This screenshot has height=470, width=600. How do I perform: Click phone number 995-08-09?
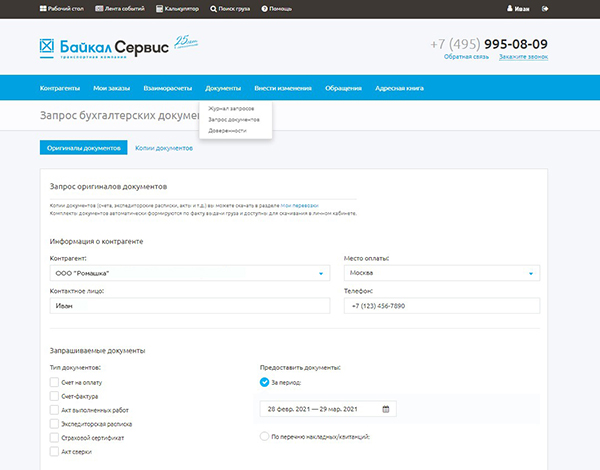pos(516,44)
